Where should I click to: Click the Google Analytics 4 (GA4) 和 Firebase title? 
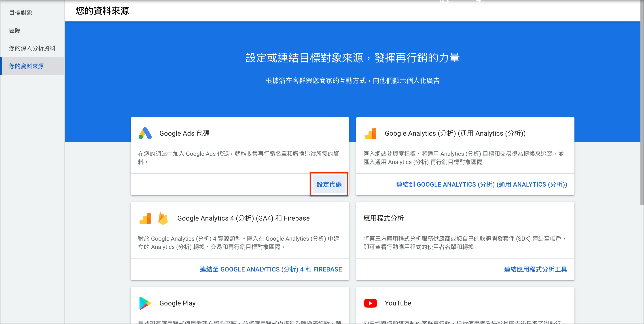click(244, 218)
